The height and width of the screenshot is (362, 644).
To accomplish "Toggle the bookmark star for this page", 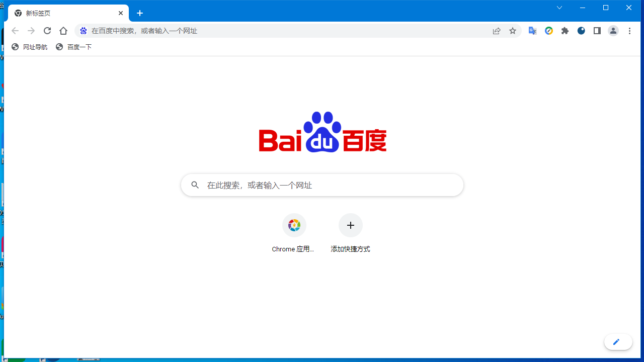I will tap(512, 31).
